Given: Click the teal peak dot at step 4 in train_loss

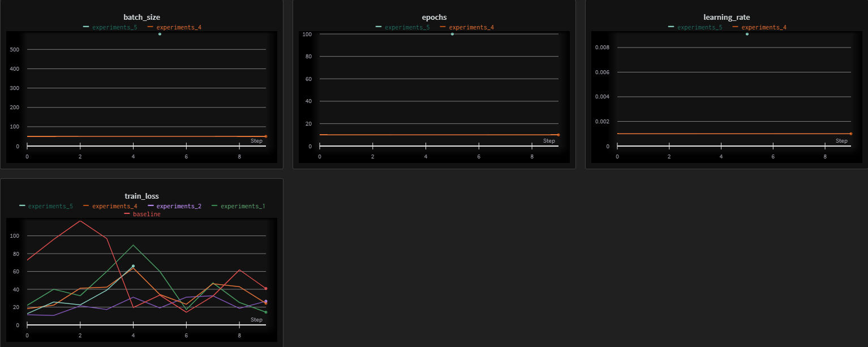Looking at the screenshot, I should (x=133, y=265).
